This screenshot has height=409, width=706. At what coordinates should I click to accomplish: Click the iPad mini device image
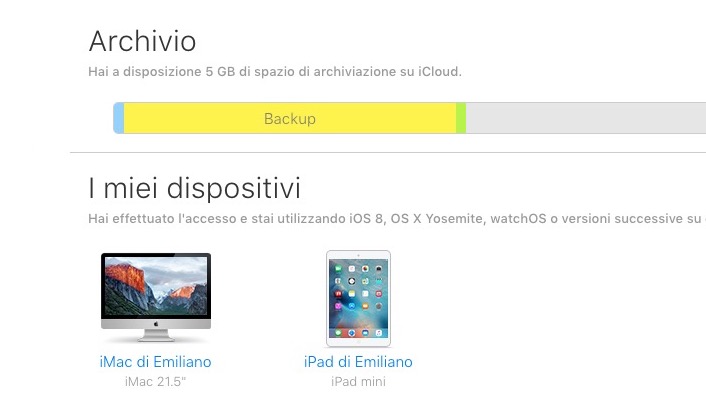click(358, 298)
